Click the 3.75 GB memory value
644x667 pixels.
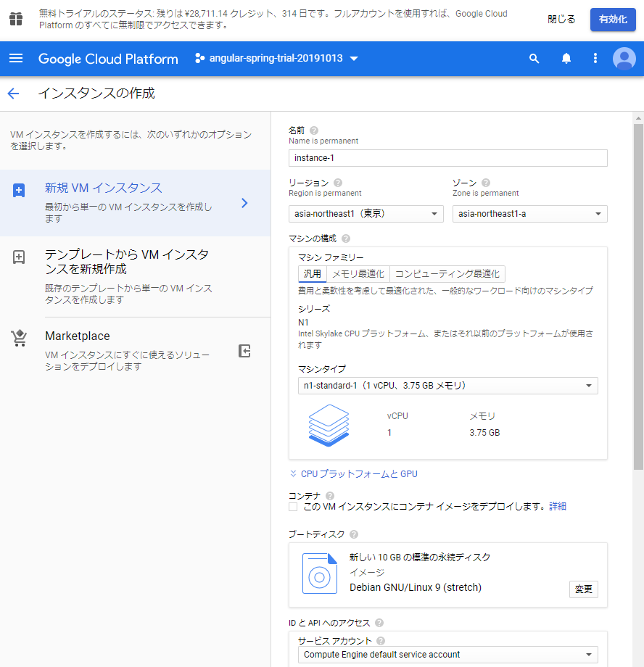click(x=484, y=433)
